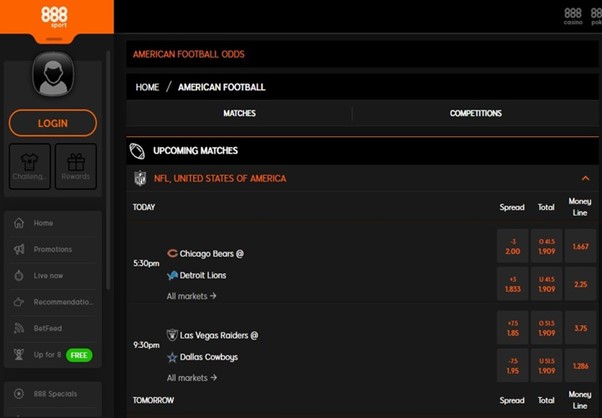Click American Football in the breadcrumb
Viewport: 602px width, 418px height.
(222, 87)
